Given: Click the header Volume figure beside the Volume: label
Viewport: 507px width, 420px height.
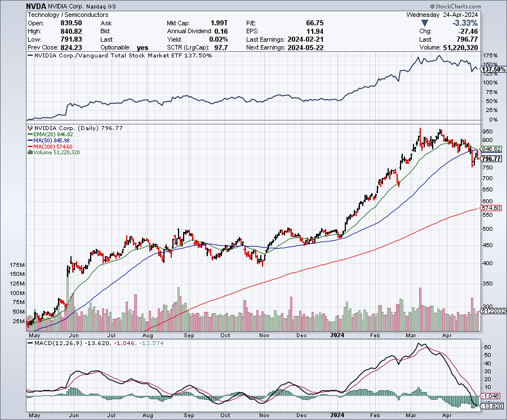Looking at the screenshot, I should coord(460,47).
